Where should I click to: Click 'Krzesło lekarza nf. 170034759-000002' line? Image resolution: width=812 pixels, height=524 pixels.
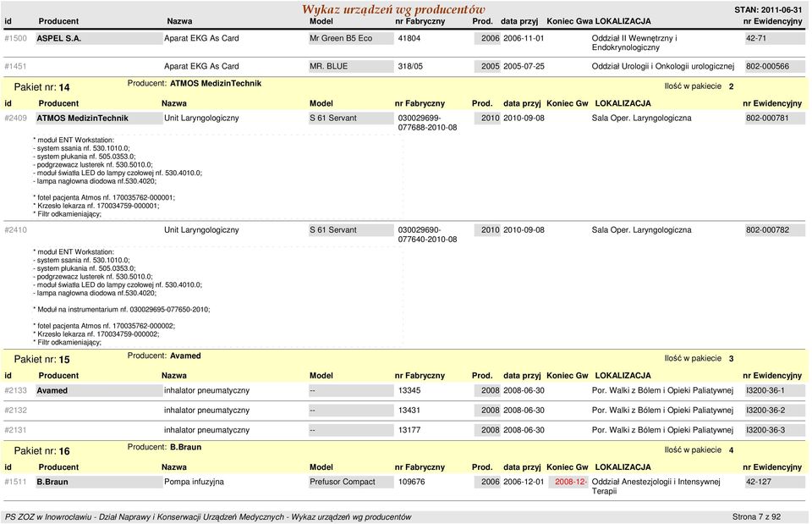pyautogui.click(x=96, y=334)
